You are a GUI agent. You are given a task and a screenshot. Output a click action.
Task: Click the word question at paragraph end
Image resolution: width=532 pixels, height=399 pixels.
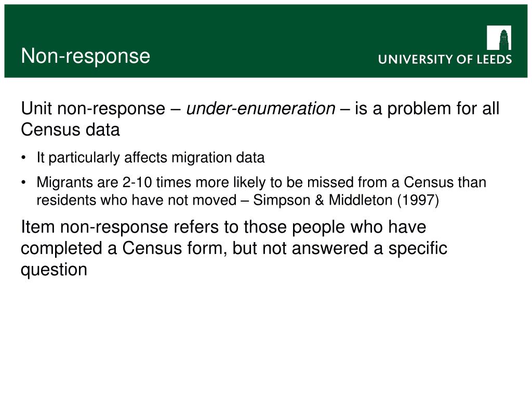click(54, 270)
